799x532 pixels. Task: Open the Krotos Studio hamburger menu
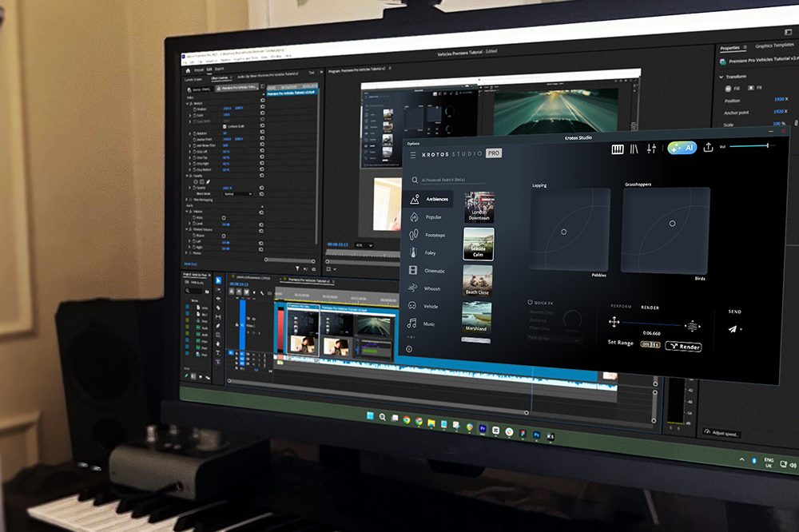tap(413, 155)
